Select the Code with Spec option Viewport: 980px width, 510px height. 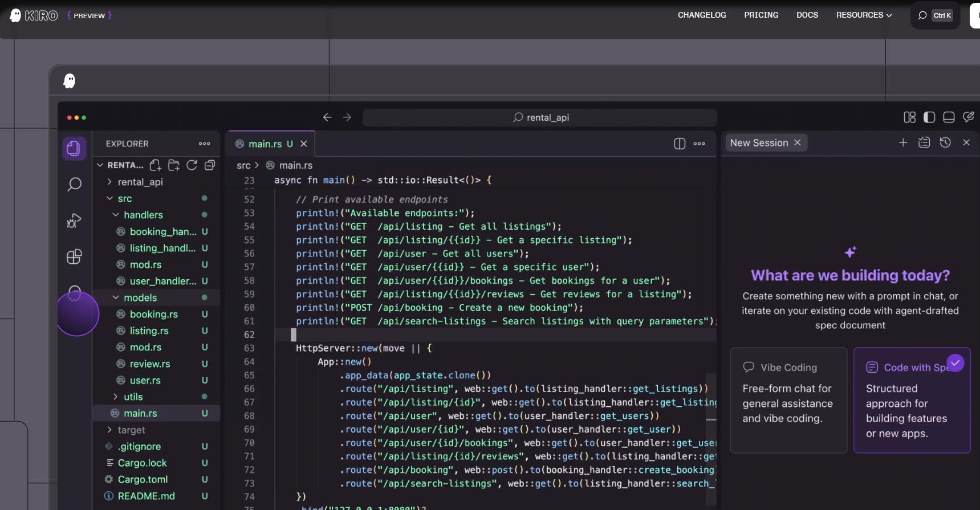point(912,400)
